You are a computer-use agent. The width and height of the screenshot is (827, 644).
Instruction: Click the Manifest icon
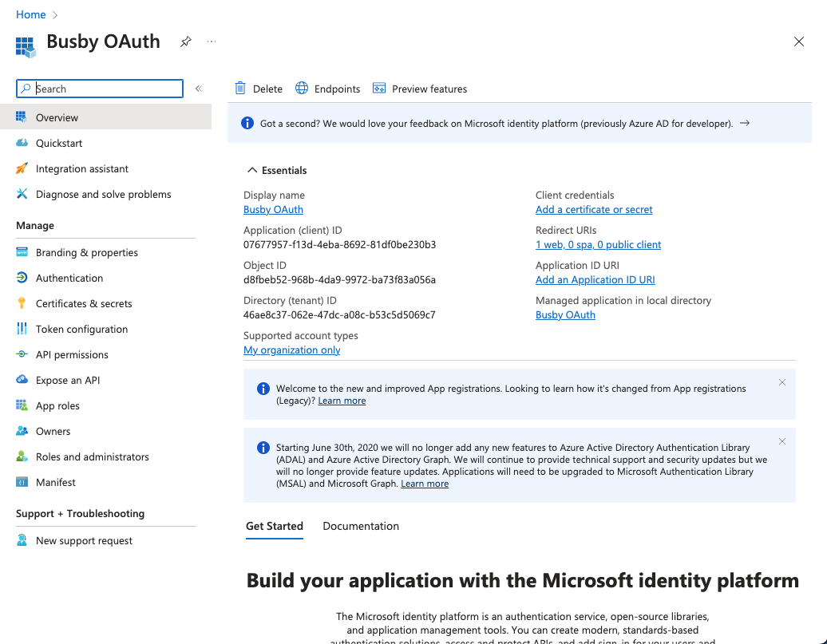pos(22,481)
